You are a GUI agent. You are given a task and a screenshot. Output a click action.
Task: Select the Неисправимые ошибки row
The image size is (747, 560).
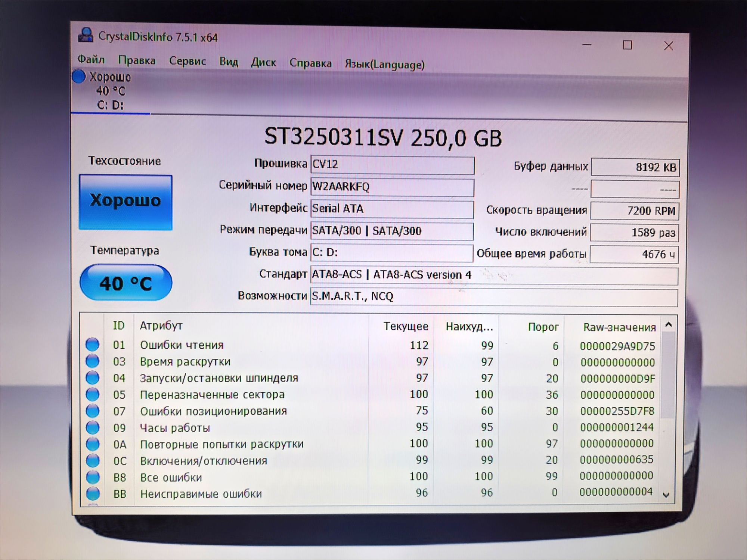tap(371, 493)
